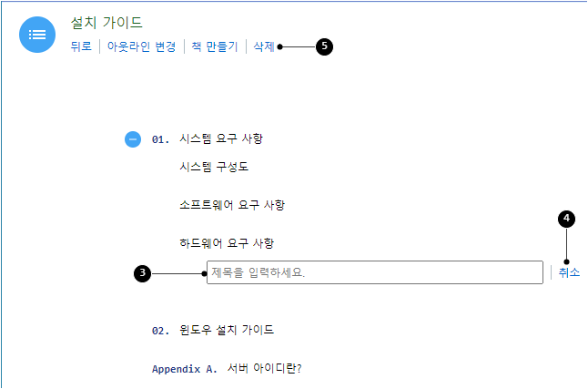The width and height of the screenshot is (588, 389).
Task: Open the 서버 아이디란? appendix title
Action: pos(264,368)
